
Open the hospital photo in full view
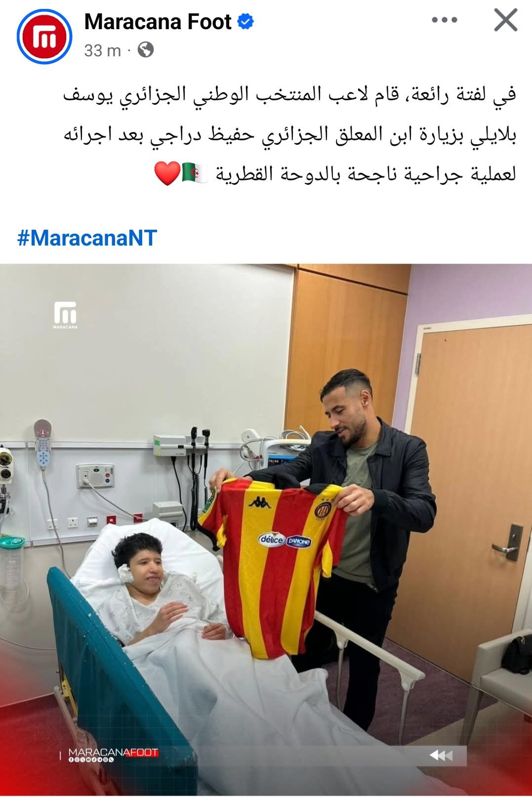coord(266,530)
